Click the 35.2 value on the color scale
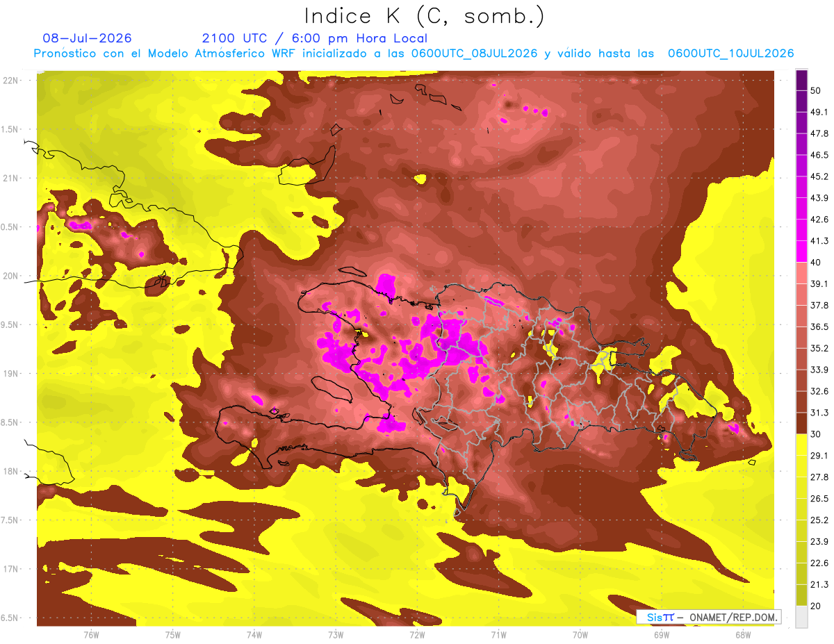 [819, 348]
